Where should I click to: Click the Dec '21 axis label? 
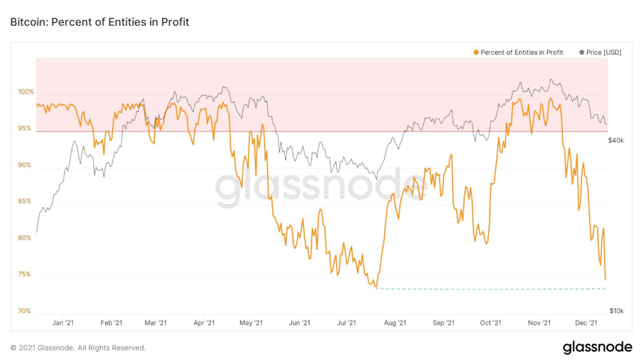pos(586,323)
